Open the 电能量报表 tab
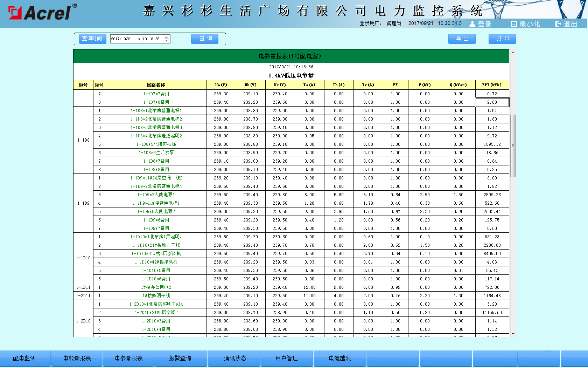 click(77, 358)
